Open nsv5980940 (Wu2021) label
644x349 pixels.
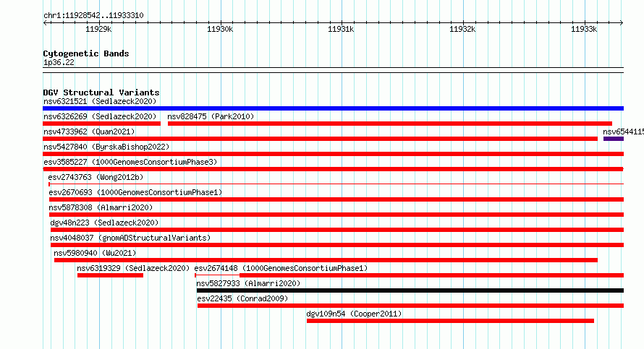95,253
